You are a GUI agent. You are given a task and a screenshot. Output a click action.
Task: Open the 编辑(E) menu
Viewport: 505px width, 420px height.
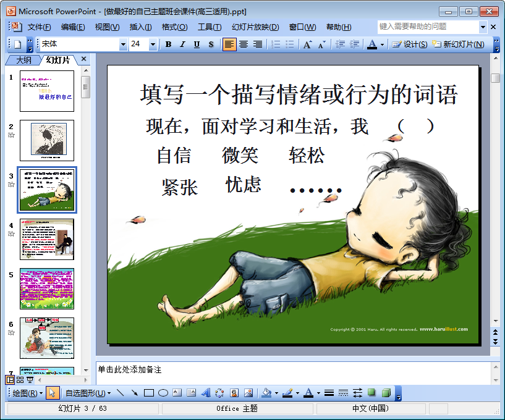tap(73, 27)
